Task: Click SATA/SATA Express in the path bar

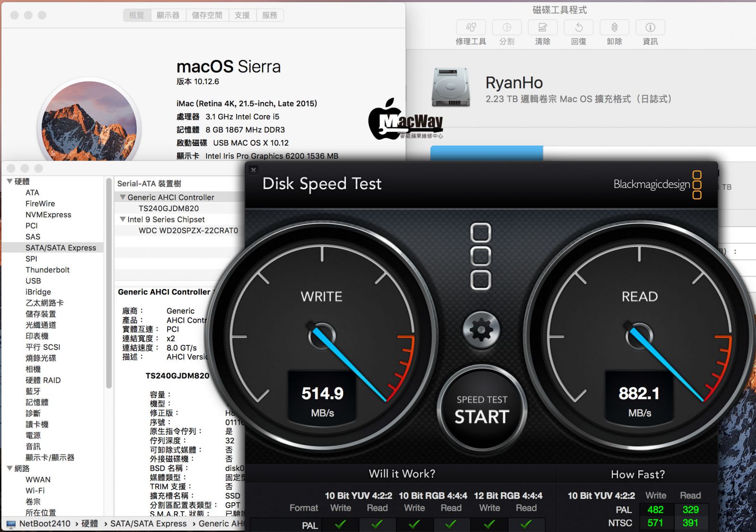Action: click(148, 523)
